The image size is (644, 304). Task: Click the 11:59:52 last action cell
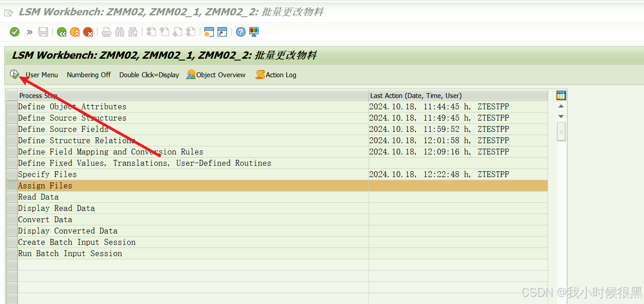pos(458,129)
